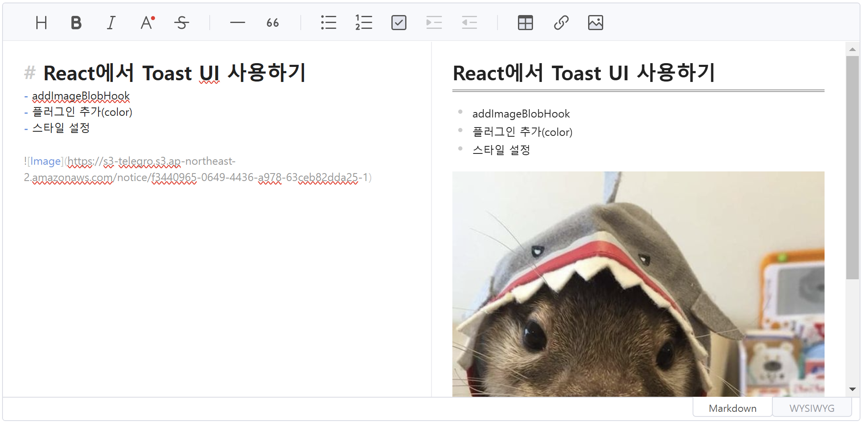
Task: Click the hamster shark costume preview image
Action: click(638, 284)
